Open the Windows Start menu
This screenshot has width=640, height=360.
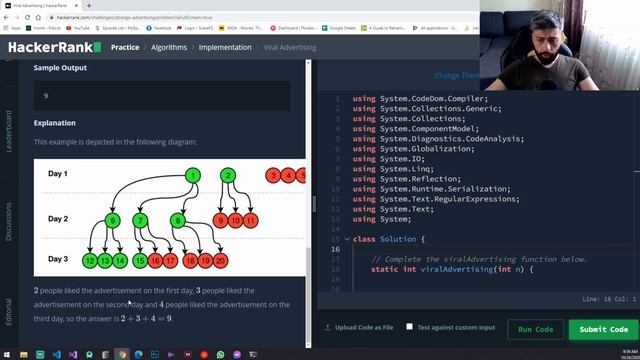(7, 355)
